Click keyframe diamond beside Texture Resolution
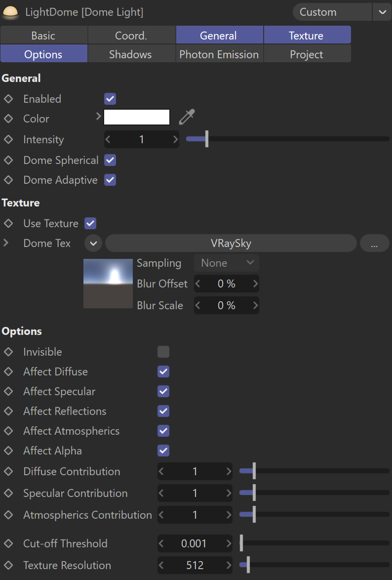 pos(8,565)
